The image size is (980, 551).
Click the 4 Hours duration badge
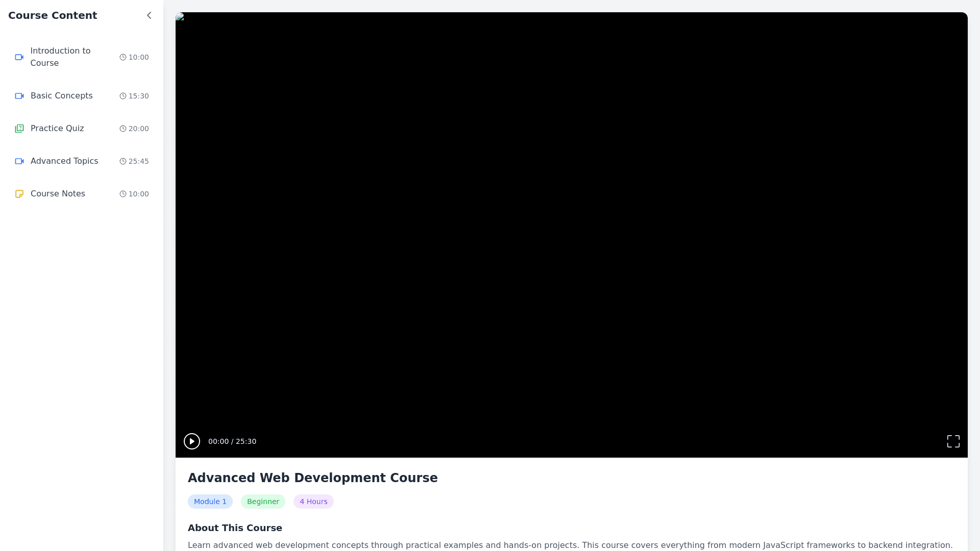pos(313,502)
